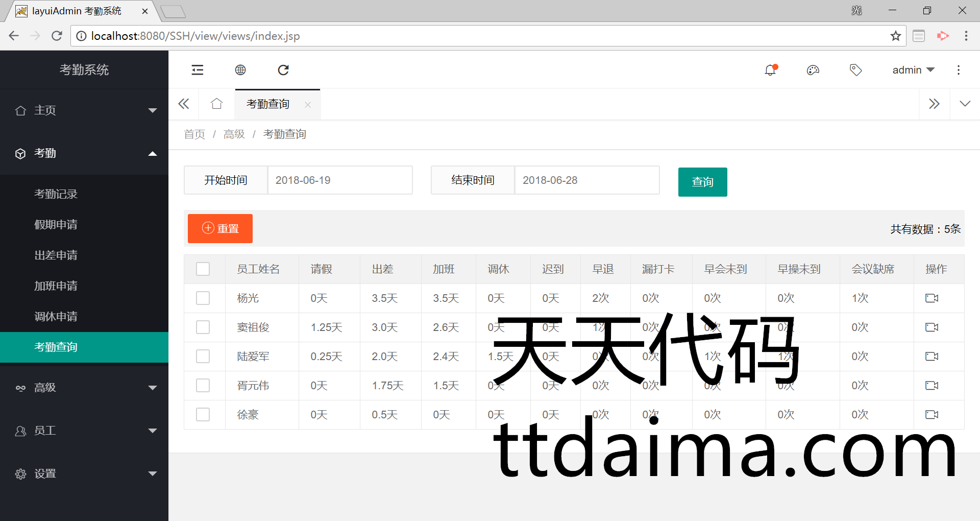The image size is (980, 521).
Task: Click the operation icon in 杨光's row
Action: tap(932, 298)
